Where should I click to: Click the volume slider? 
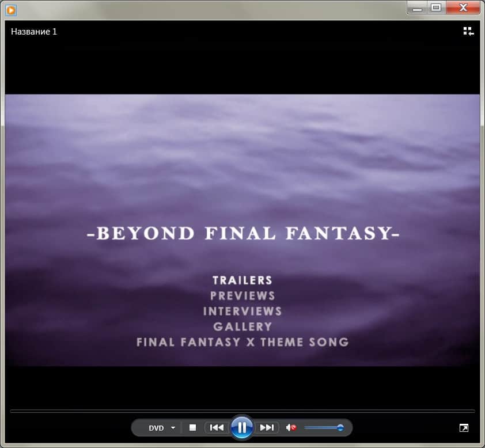324,428
